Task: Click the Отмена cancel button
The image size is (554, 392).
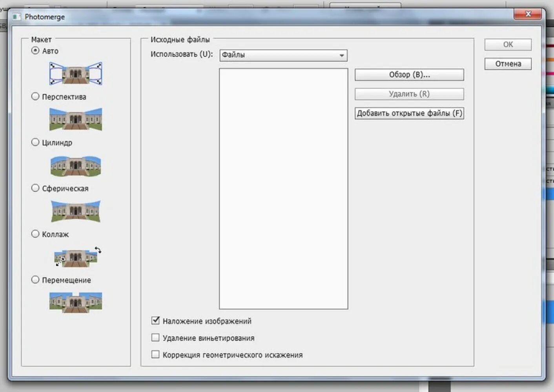Action: pos(508,64)
